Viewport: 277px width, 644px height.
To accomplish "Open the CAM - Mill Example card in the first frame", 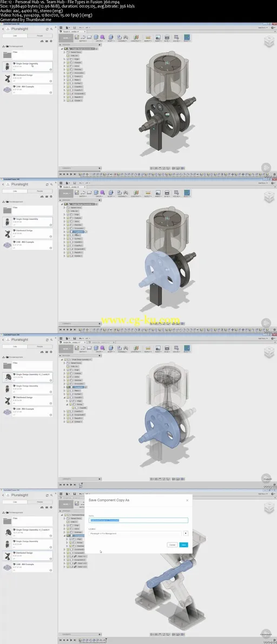I will click(x=27, y=90).
